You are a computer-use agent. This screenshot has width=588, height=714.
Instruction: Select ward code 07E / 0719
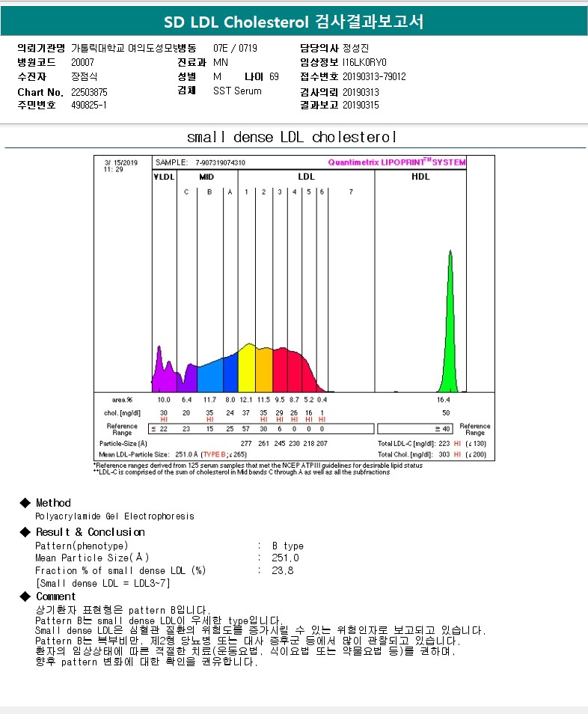(x=235, y=48)
